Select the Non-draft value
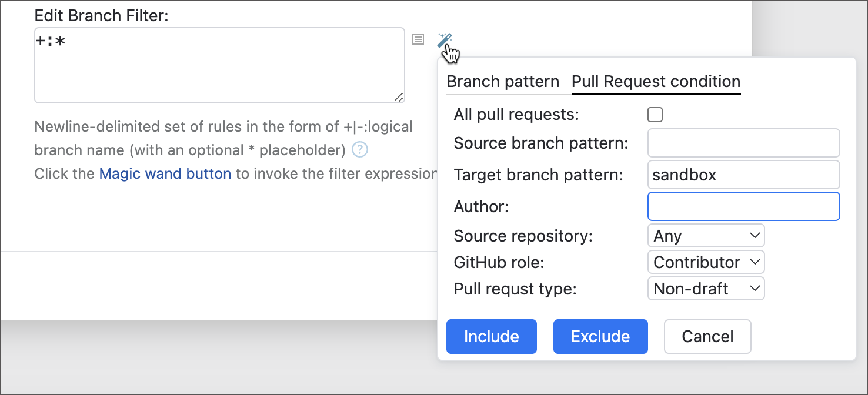The image size is (868, 395). point(694,288)
